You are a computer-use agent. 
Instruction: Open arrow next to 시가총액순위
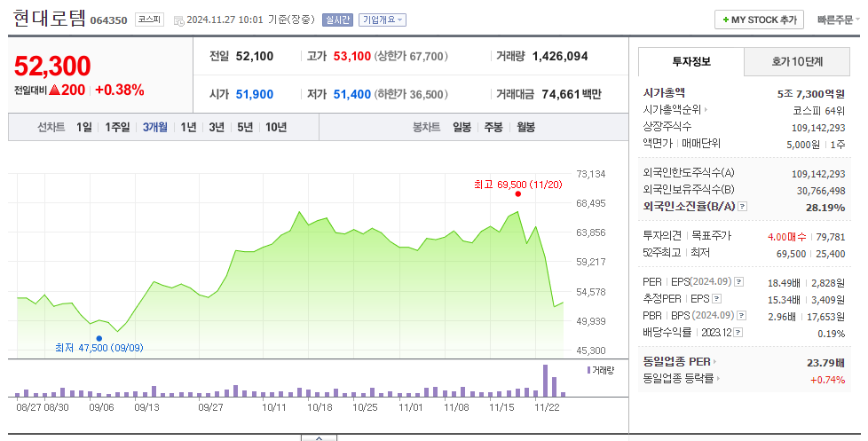(x=706, y=110)
